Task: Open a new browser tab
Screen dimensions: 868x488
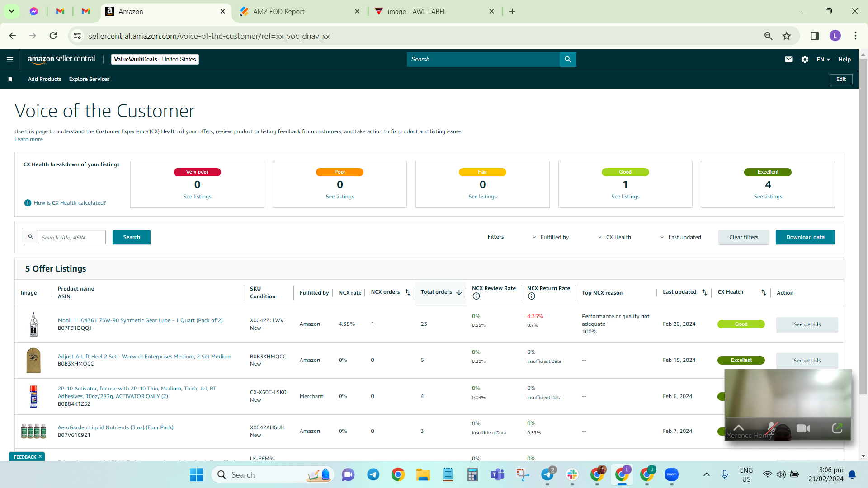Action: coord(512,11)
